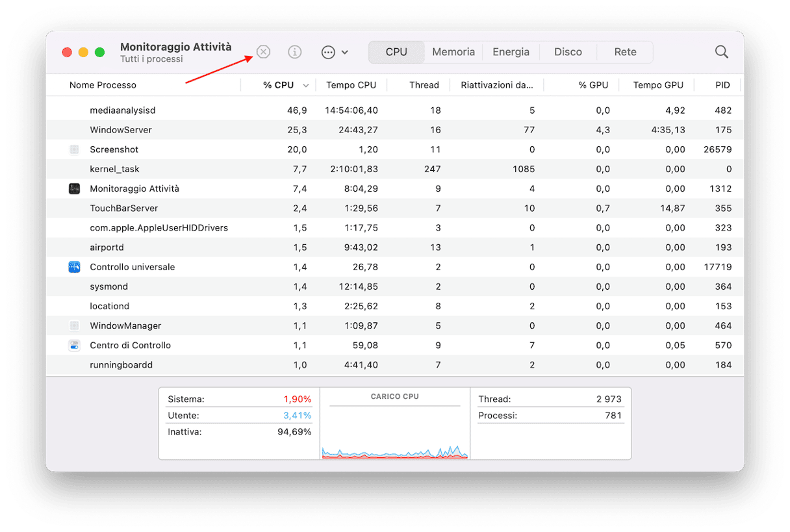Select the Monitoraggio Attività app icon

[x=74, y=189]
